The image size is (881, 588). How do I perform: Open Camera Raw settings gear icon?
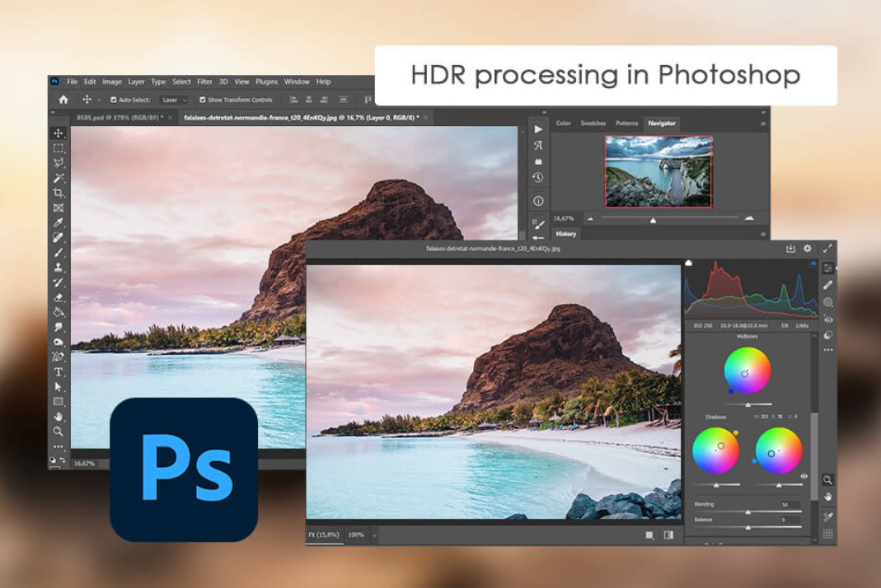click(808, 248)
